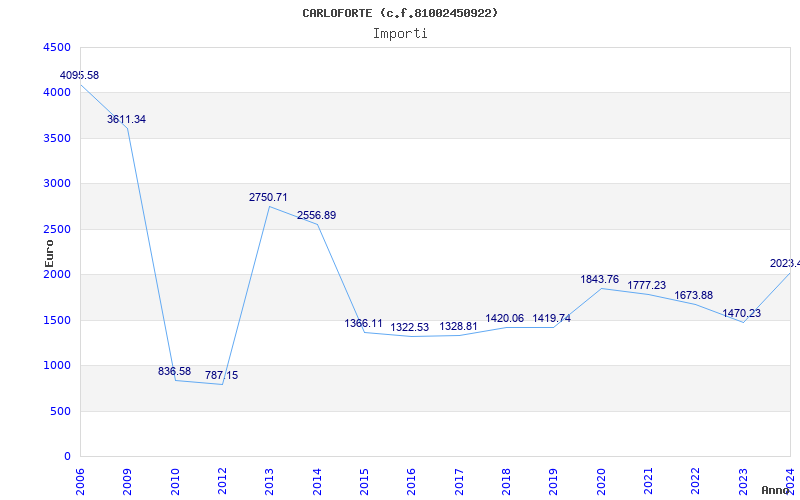Viewport: 800px width, 500px height.
Task: Click data label 1328.81
Action: coord(458,327)
